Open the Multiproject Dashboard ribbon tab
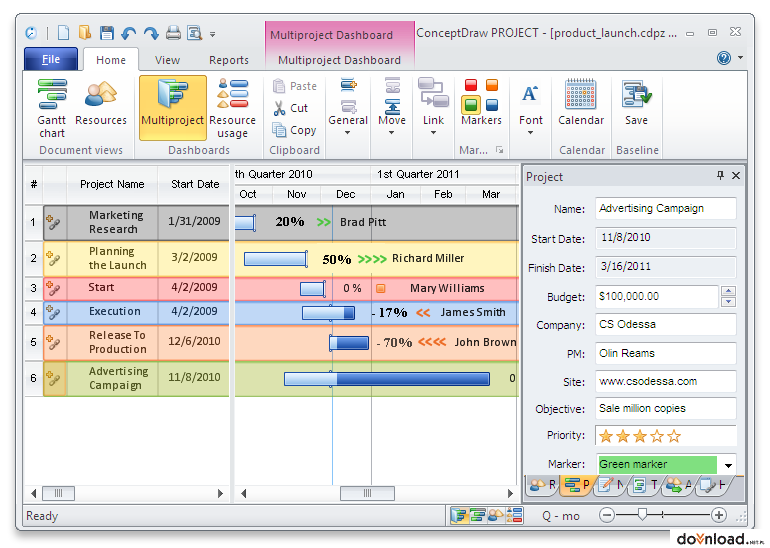Image resolution: width=770 pixels, height=548 pixels. pos(339,60)
